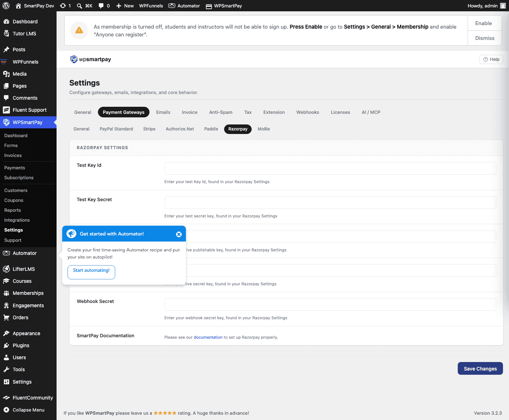Click the WPFunnels icon in sidebar
The width and height of the screenshot is (509, 420).
coord(4,62)
